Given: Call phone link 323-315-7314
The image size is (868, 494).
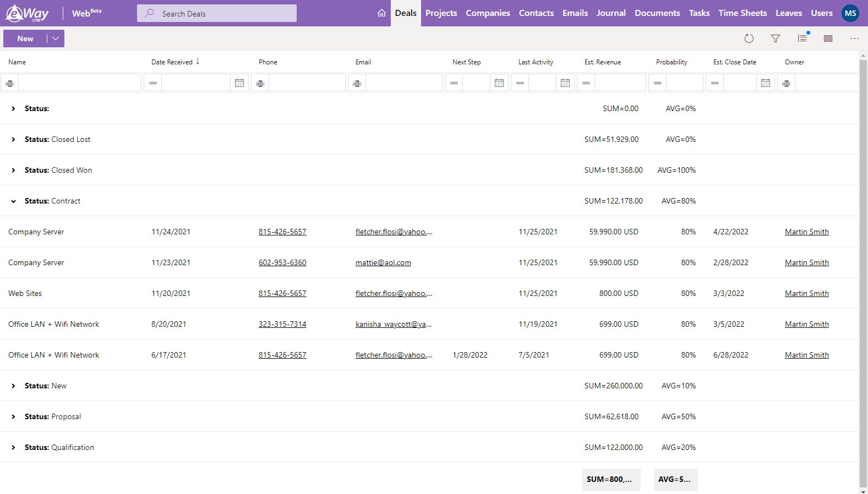Looking at the screenshot, I should point(282,325).
